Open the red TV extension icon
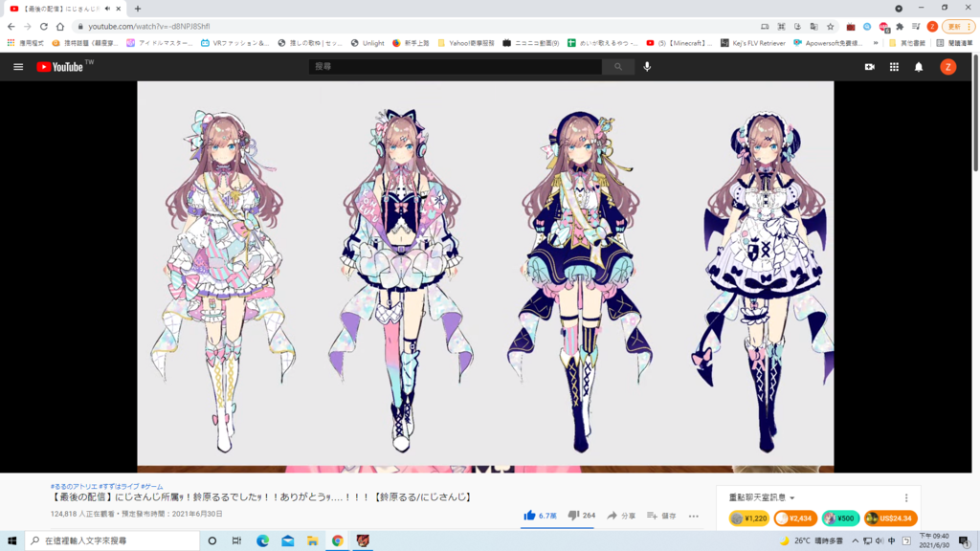Image resolution: width=980 pixels, height=551 pixels. point(851,26)
